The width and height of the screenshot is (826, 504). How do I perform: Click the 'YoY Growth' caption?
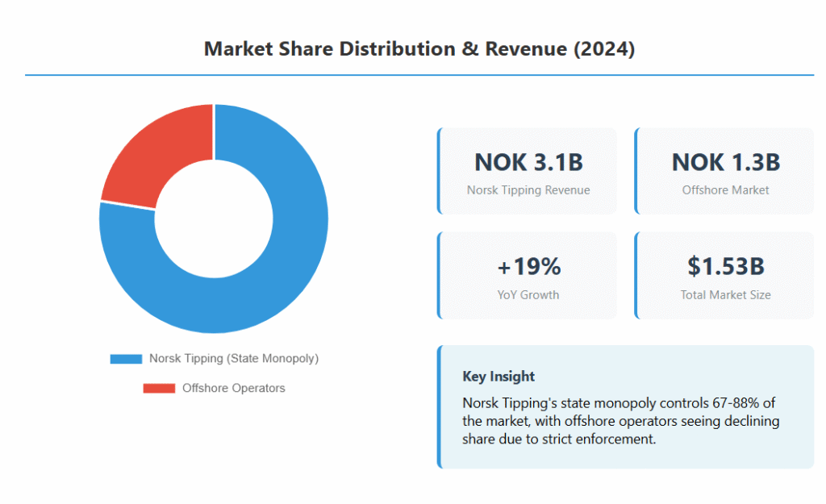[528, 294]
